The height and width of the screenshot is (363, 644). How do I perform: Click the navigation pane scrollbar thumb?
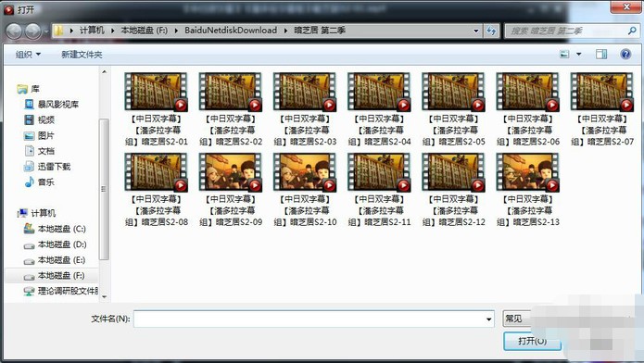click(x=105, y=189)
